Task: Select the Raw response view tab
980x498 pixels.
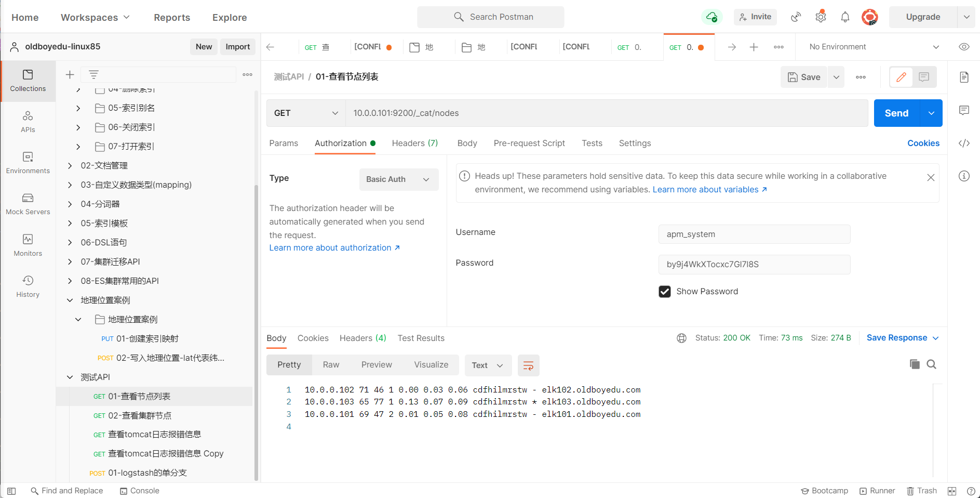Action: coord(331,365)
